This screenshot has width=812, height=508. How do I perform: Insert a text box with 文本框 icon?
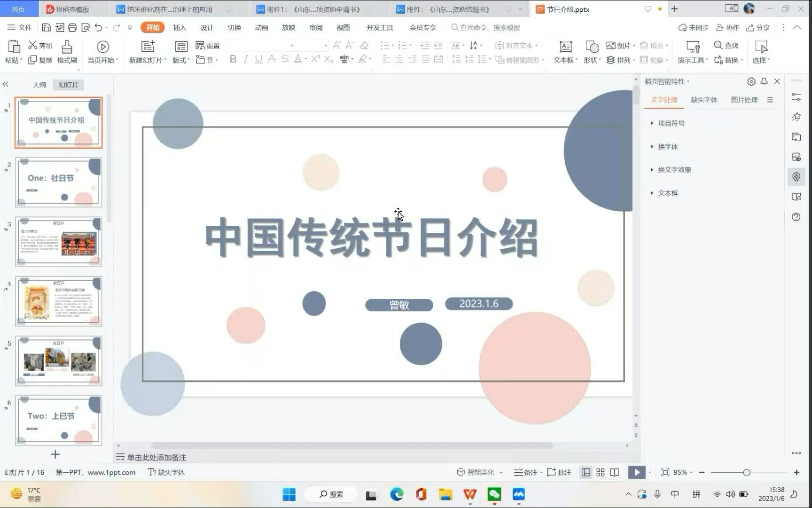coord(564,51)
